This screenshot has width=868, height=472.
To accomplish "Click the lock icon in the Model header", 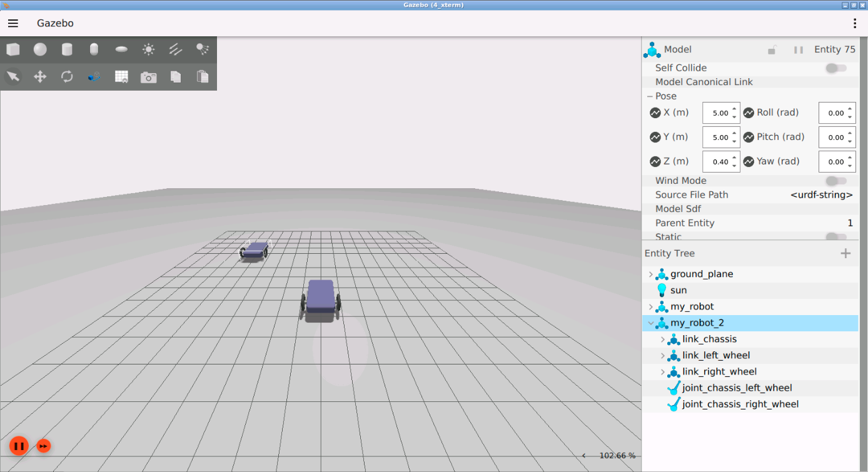I will pos(772,50).
